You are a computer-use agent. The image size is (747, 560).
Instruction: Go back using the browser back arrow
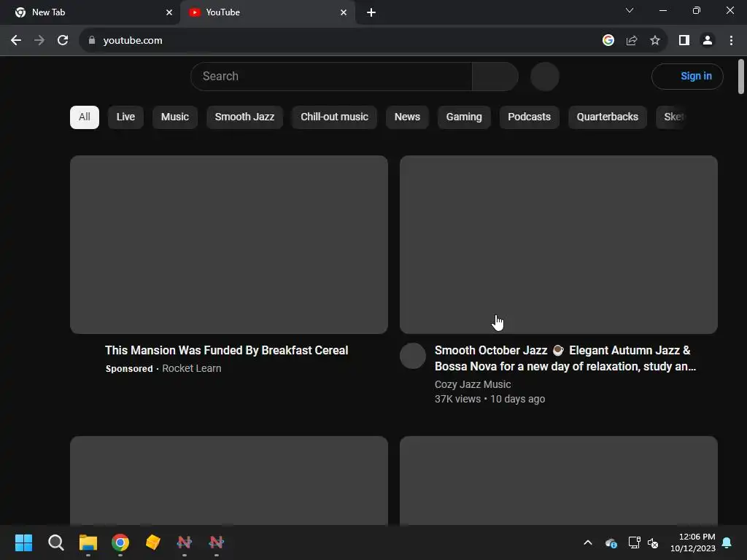coord(16,41)
